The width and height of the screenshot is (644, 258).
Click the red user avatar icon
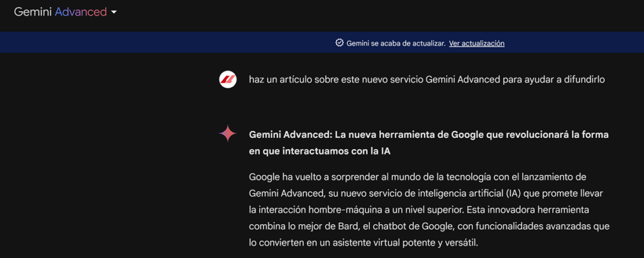coord(228,79)
